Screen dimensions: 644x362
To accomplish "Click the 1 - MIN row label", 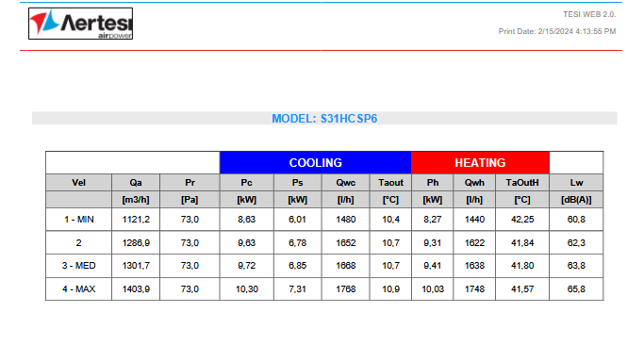I will tap(79, 220).
